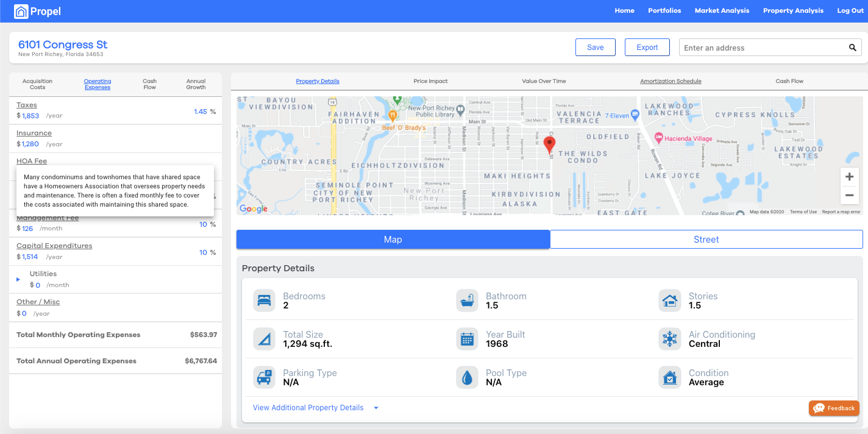
Task: Click the Save button
Action: 596,48
